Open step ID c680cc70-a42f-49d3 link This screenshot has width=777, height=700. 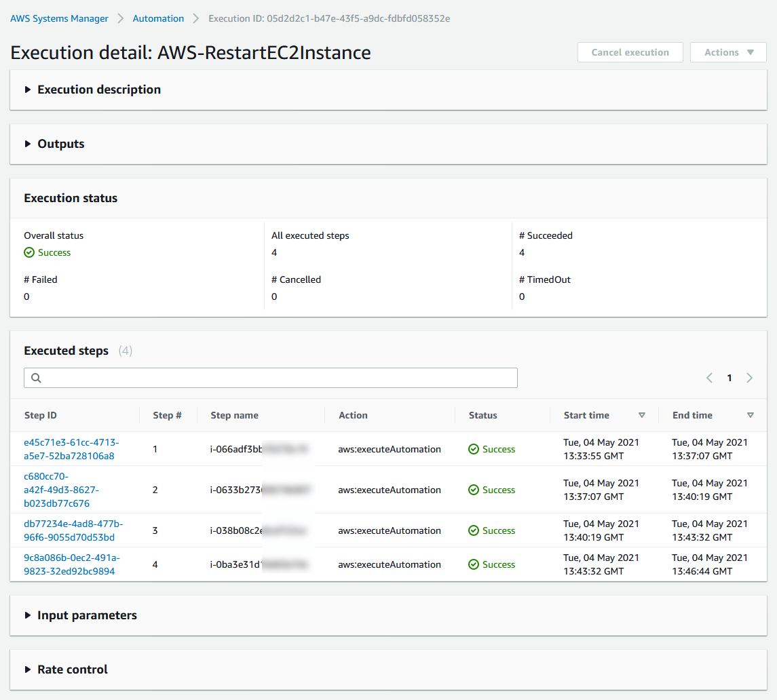pyautogui.click(x=62, y=490)
